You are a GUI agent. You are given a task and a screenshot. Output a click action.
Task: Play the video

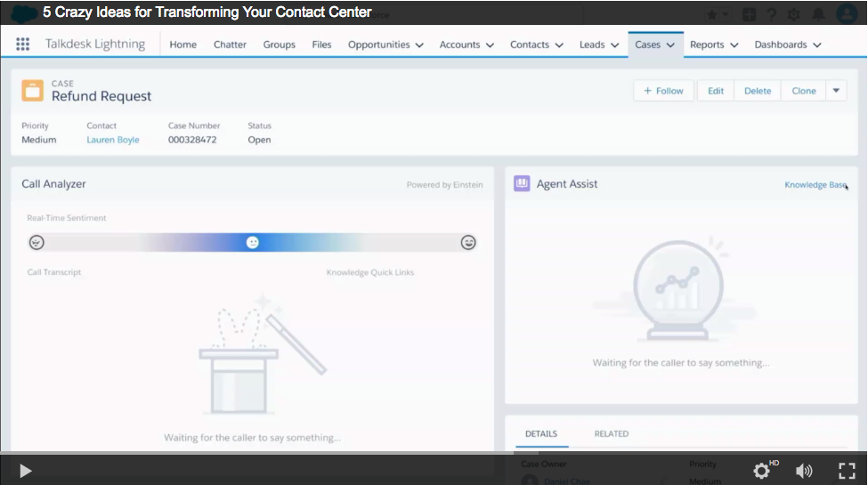[x=26, y=471]
